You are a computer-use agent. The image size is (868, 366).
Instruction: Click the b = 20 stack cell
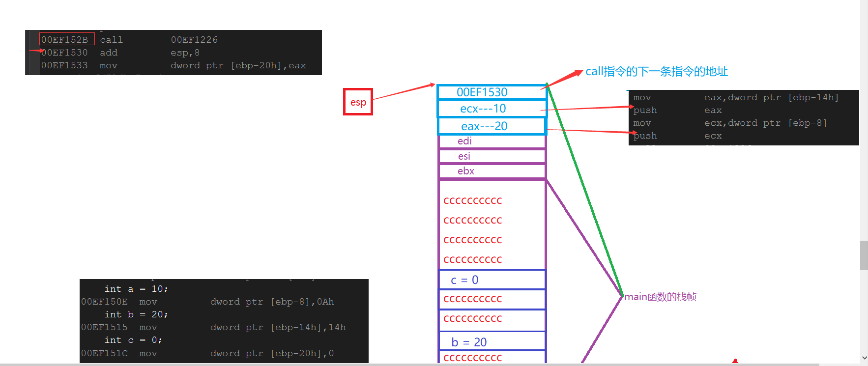pyautogui.click(x=492, y=341)
